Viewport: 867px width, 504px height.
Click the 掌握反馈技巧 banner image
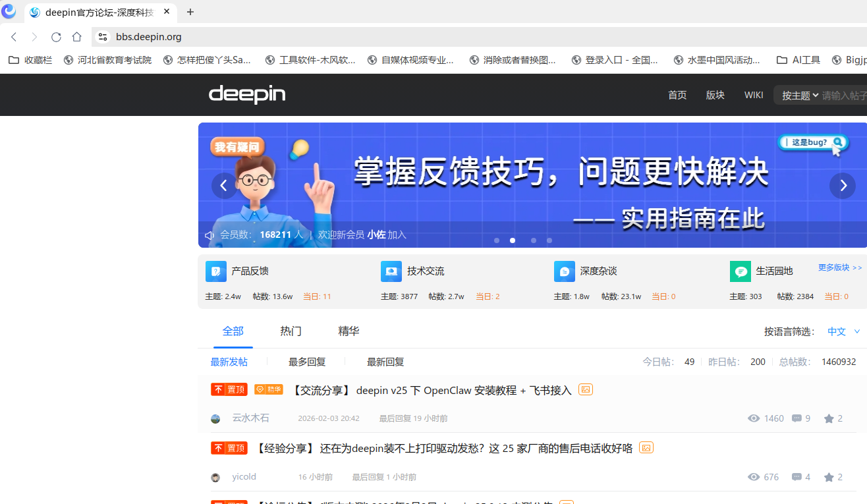coord(532,185)
